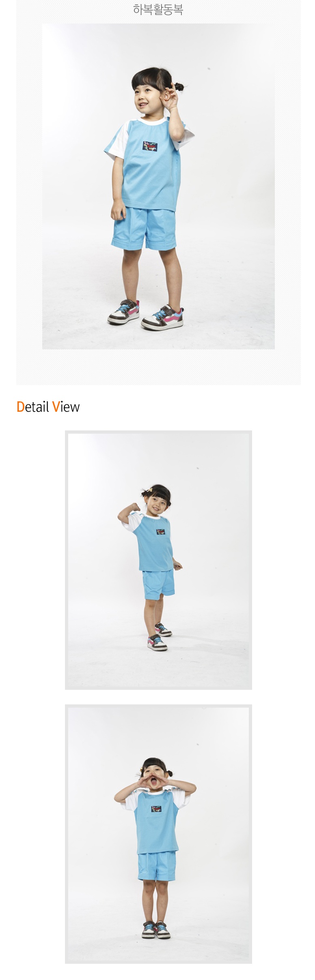Viewport: 315px width, 980px height.
Task: Open the large top product photo
Action: (158, 186)
